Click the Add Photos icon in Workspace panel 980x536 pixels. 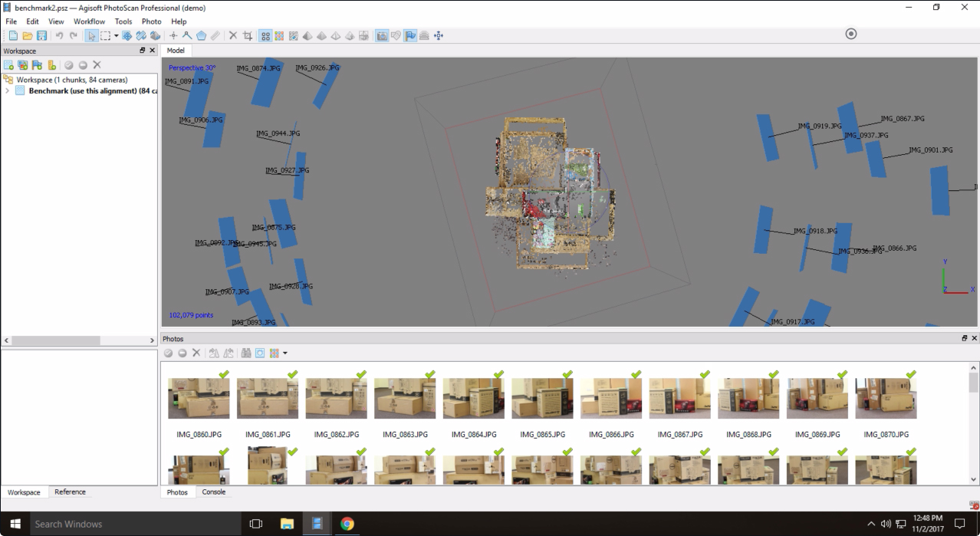pos(22,64)
